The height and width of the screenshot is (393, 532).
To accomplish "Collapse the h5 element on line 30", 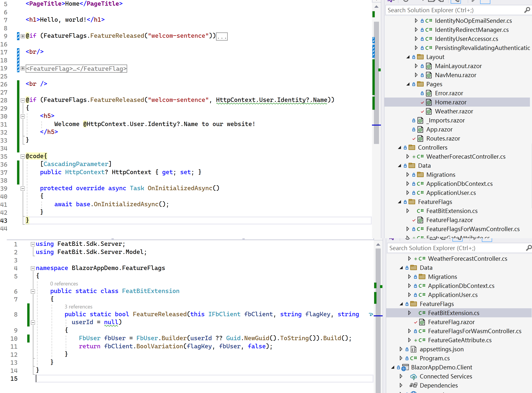I will (23, 116).
